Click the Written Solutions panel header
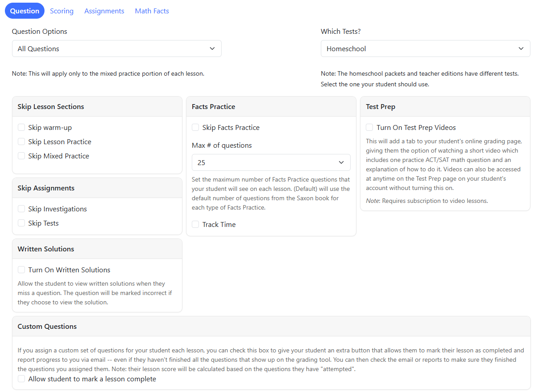Viewport: 542px width, 392px height. pyautogui.click(x=97, y=249)
